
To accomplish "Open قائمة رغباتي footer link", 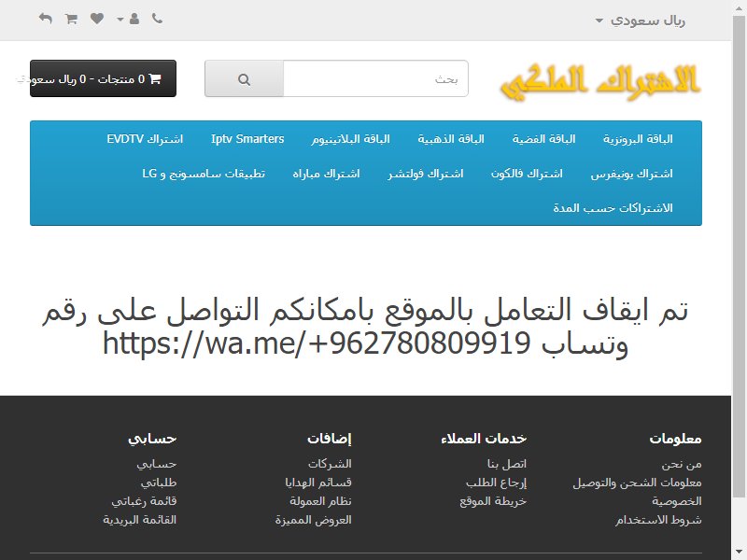I will (144, 501).
